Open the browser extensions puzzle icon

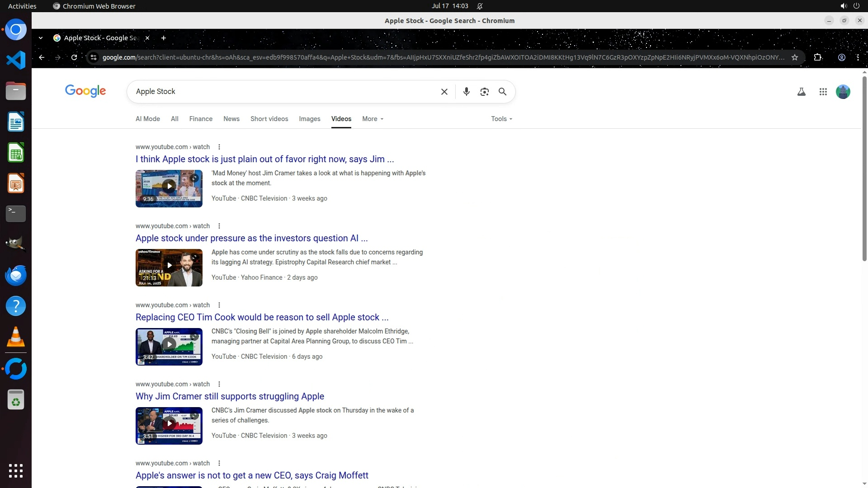[817, 57]
